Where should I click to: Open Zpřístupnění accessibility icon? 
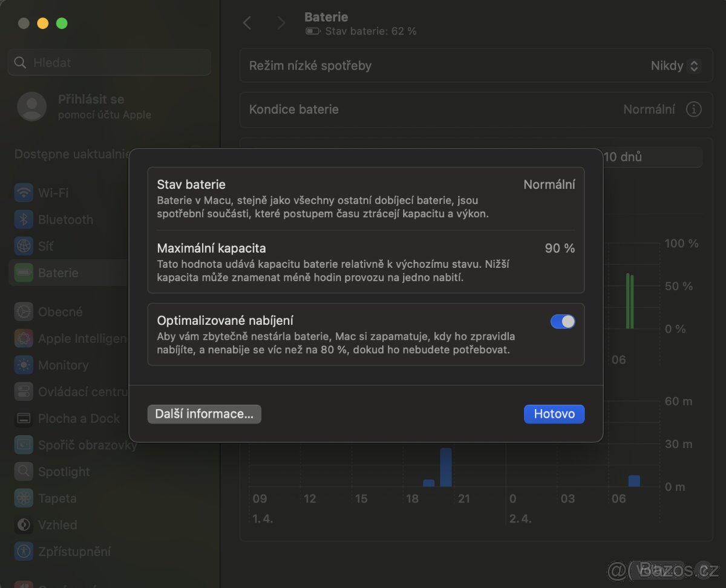pyautogui.click(x=24, y=552)
